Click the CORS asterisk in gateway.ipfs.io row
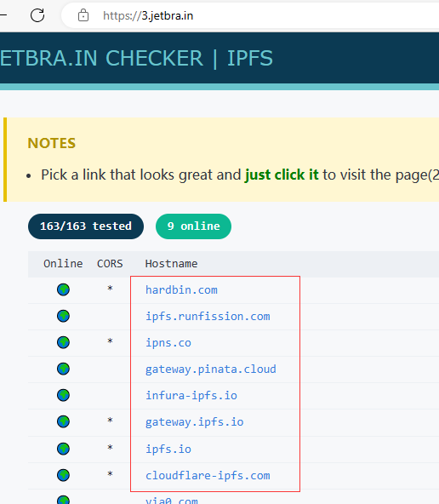Screen dimensions: 439x504 point(110,421)
